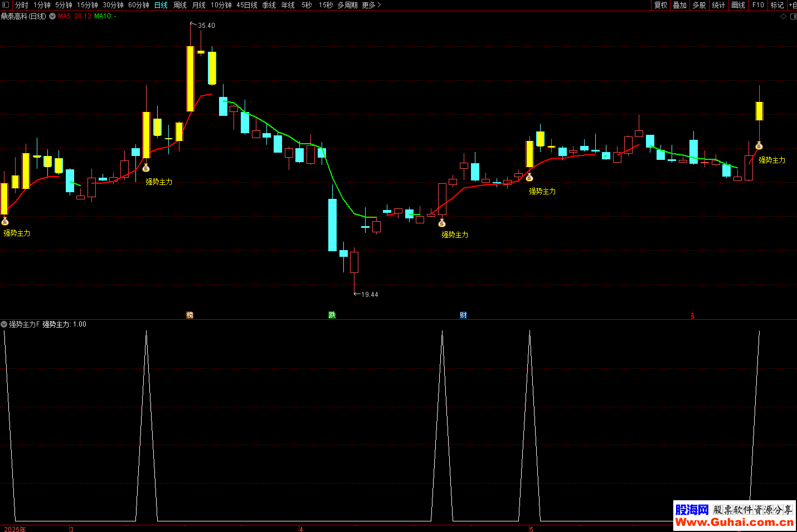Image resolution: width=797 pixels, height=532 pixels.
Task: Select the 10分钟 period tab
Action: click(x=221, y=5)
